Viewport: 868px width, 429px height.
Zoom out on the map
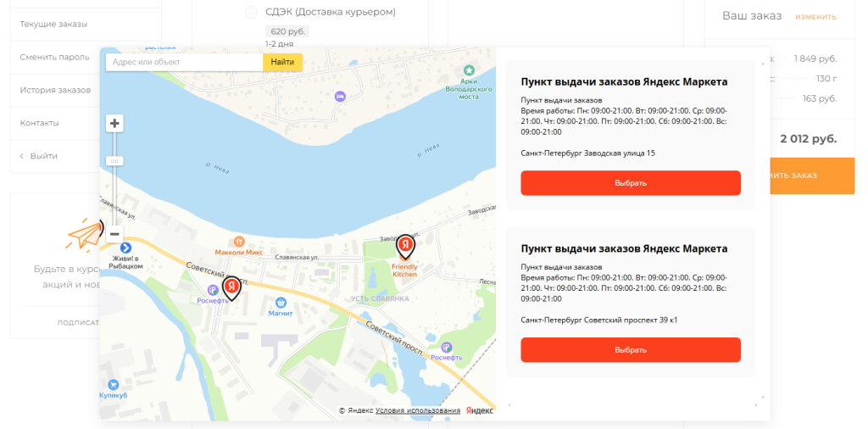(115, 234)
